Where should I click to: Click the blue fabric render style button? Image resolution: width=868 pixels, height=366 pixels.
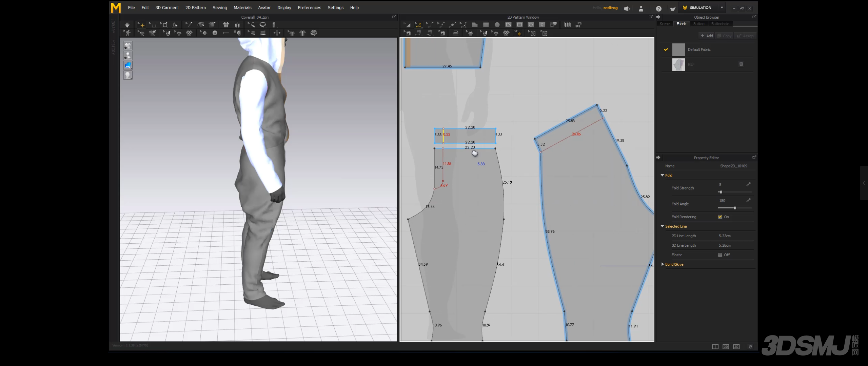128,65
